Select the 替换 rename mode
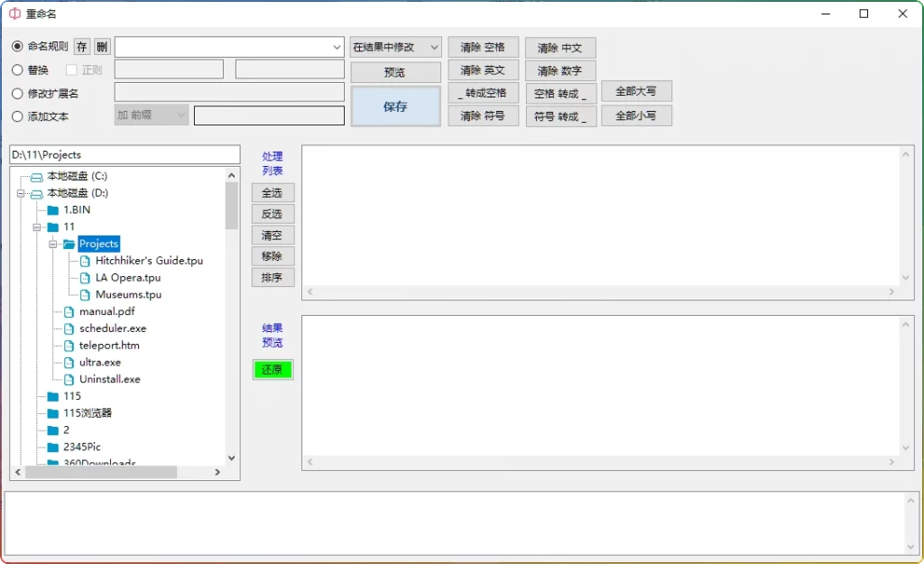Screen dimensions: 924x564 16,68
